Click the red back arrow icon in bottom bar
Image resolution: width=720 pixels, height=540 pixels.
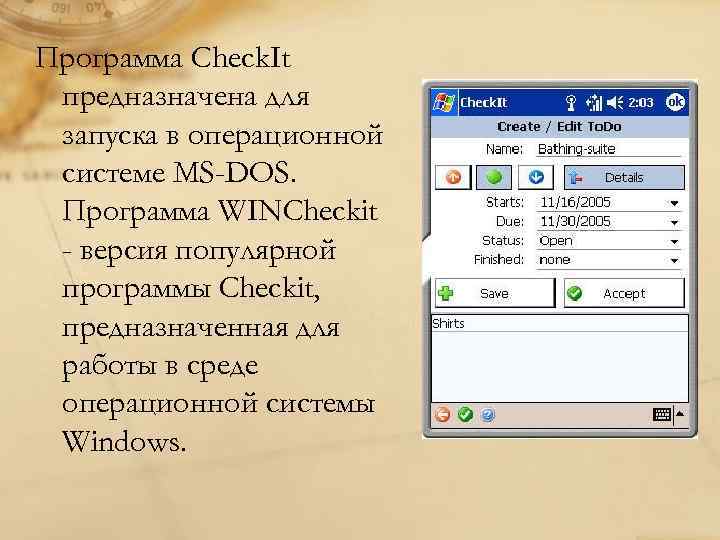443,415
